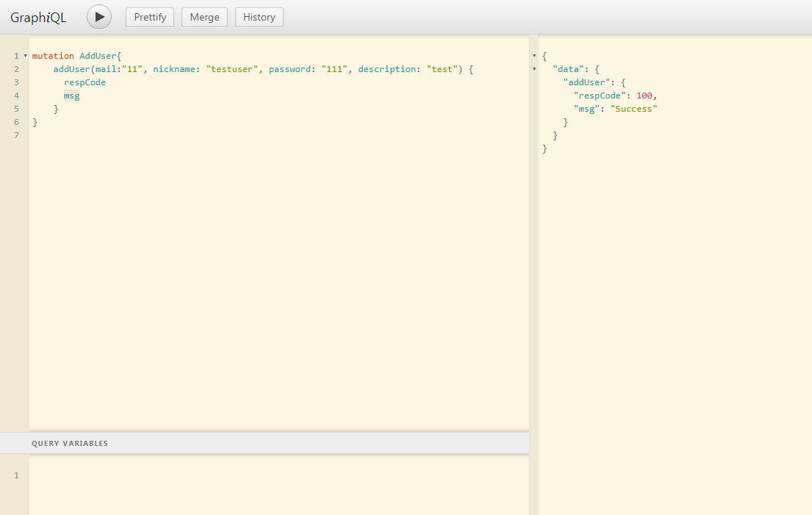This screenshot has height=515, width=812.
Task: Click into the query variables editor on line 1
Action: pyautogui.click(x=279, y=475)
